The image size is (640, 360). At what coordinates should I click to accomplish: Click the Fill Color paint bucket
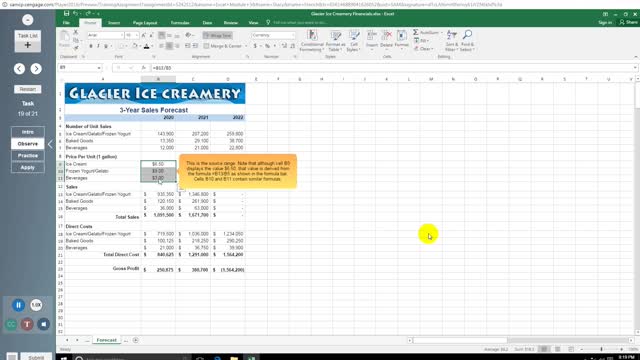[135, 46]
